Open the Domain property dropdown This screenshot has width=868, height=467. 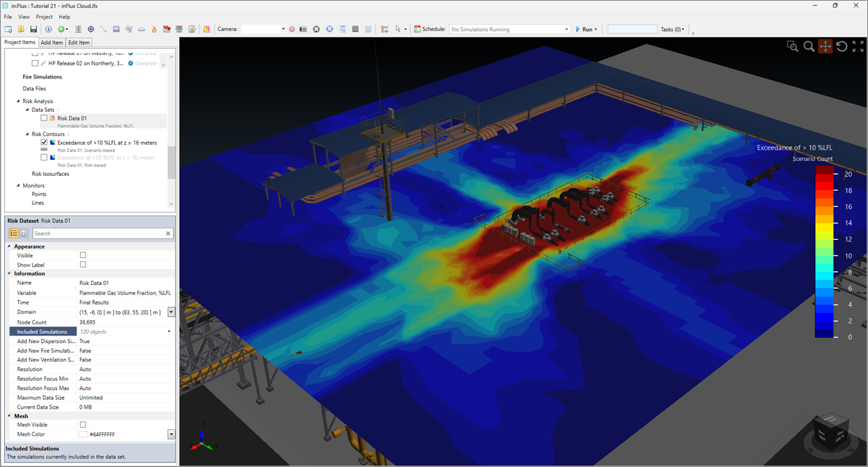pos(171,312)
